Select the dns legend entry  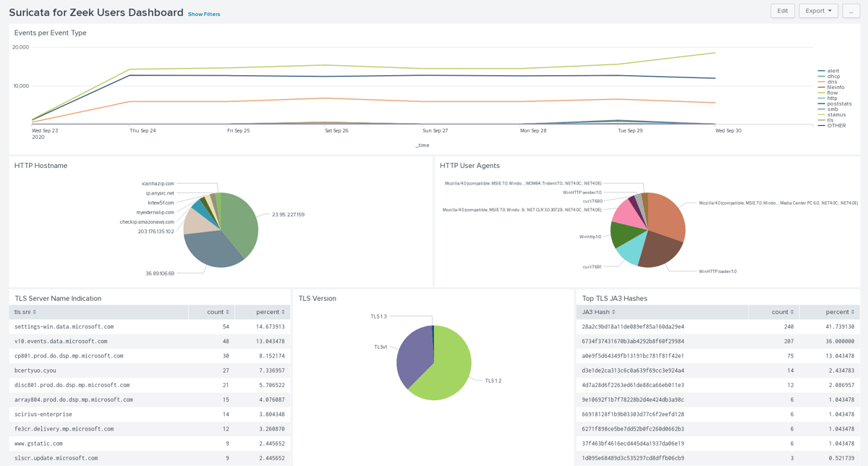[827, 82]
